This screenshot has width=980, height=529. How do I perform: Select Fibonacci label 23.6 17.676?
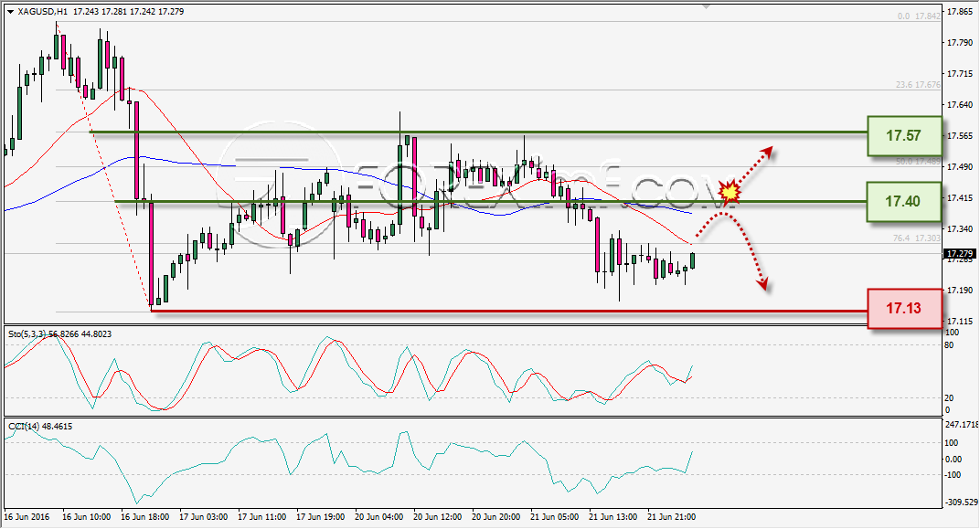918,84
